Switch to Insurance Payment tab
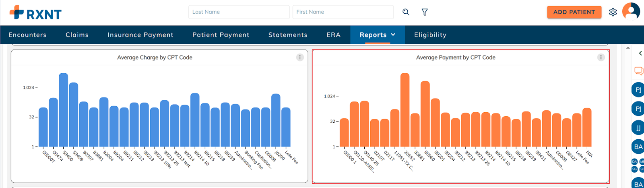The image size is (644, 188). (140, 35)
